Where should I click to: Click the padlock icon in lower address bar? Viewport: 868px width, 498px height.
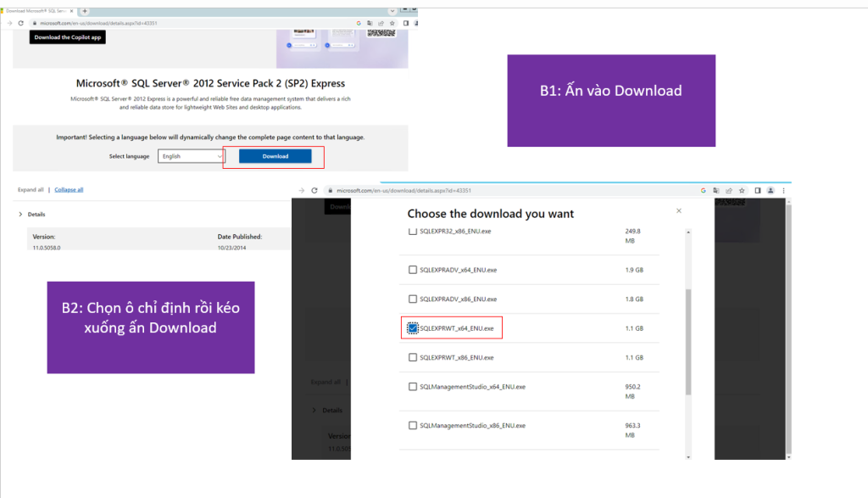click(x=331, y=191)
